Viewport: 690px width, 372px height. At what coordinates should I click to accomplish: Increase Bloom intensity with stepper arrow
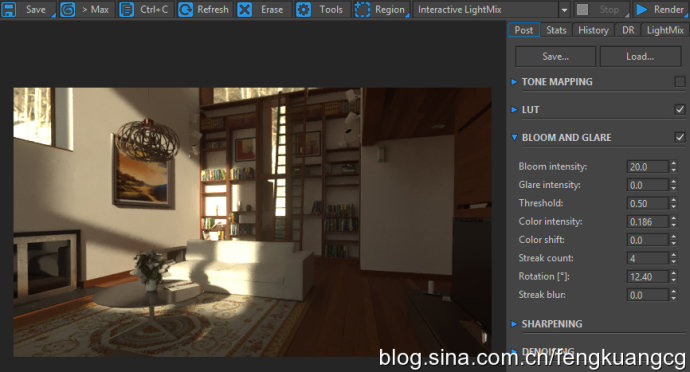(x=674, y=163)
